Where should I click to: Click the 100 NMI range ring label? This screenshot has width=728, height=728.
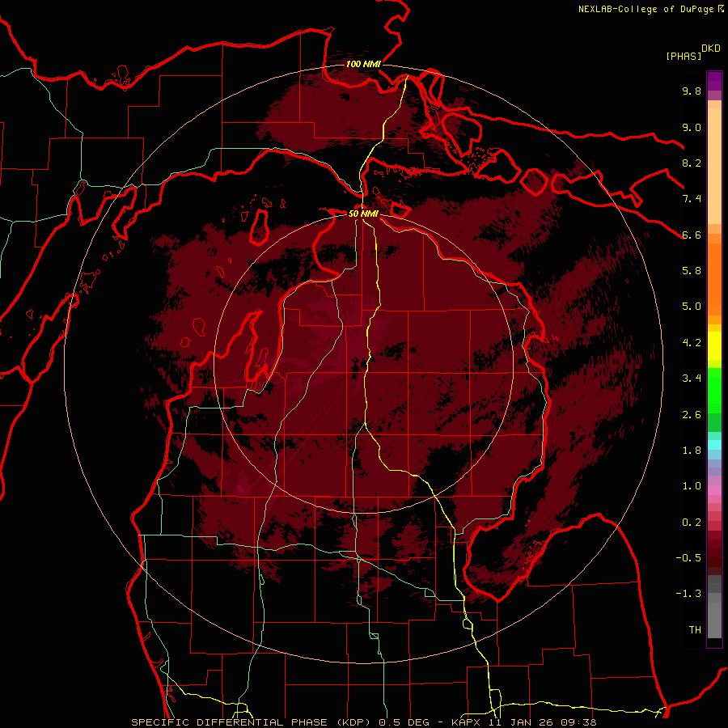coord(363,64)
